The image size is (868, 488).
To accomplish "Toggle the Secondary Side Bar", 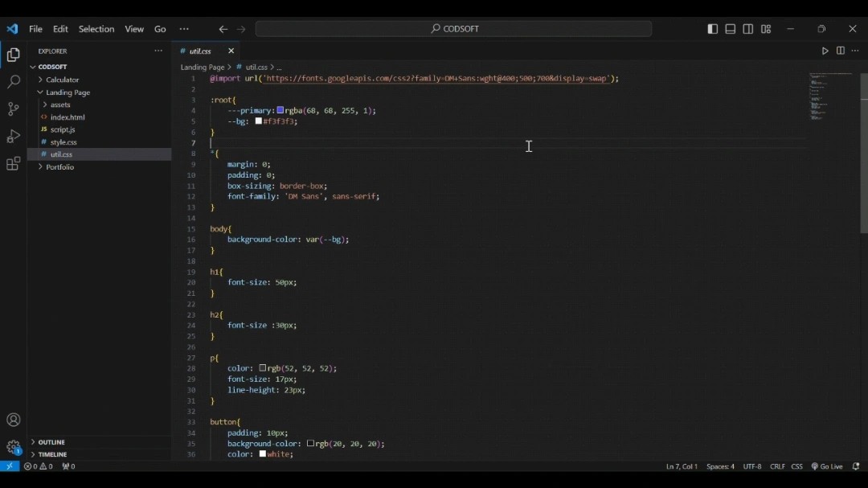I will [x=748, y=29].
